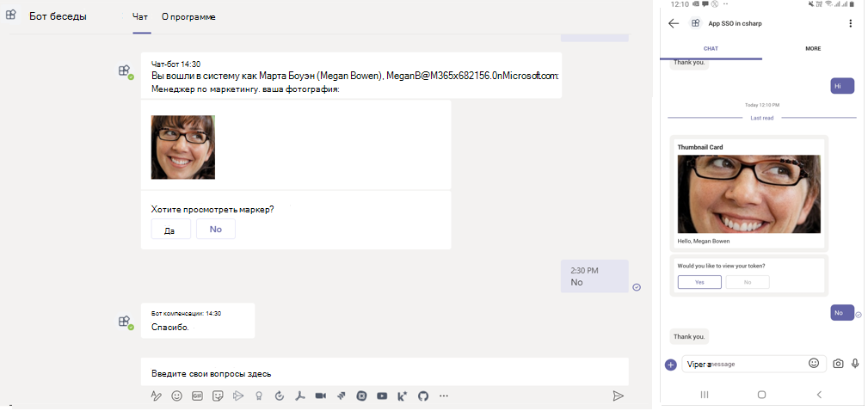Click the No button under Хотите просмотреть маркер
Image resolution: width=868 pixels, height=411 pixels.
pyautogui.click(x=216, y=229)
